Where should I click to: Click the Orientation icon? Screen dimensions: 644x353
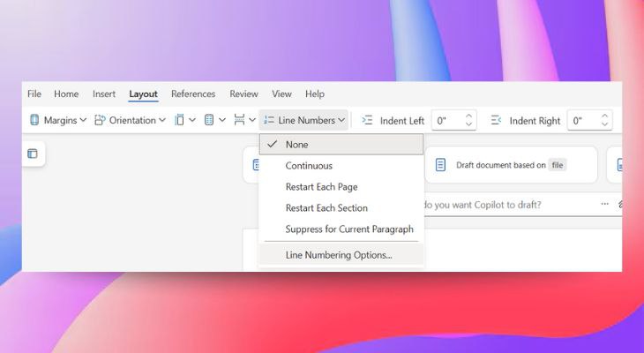(100, 120)
